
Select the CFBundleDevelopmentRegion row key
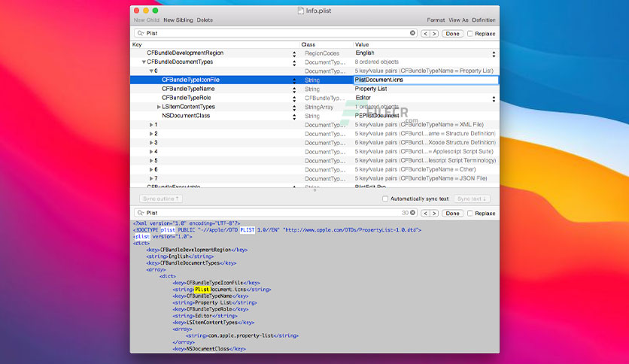(x=185, y=53)
